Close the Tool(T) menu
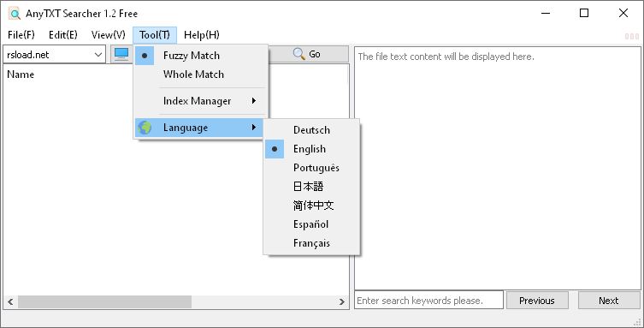 tap(155, 35)
